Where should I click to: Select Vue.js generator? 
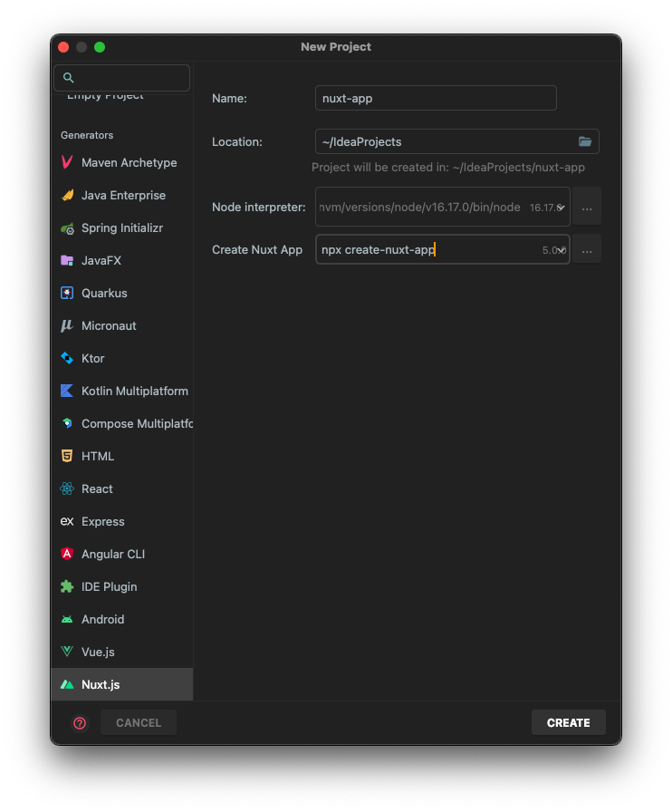pyautogui.click(x=122, y=652)
